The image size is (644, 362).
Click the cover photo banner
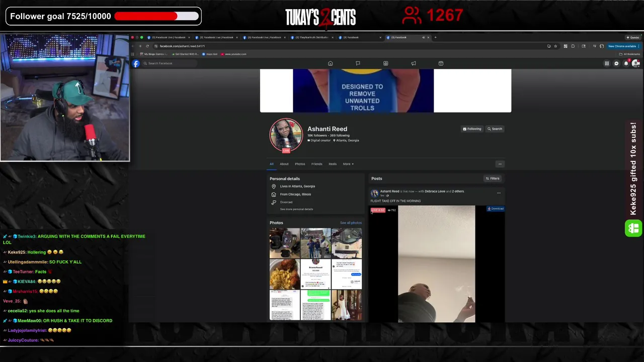click(385, 90)
